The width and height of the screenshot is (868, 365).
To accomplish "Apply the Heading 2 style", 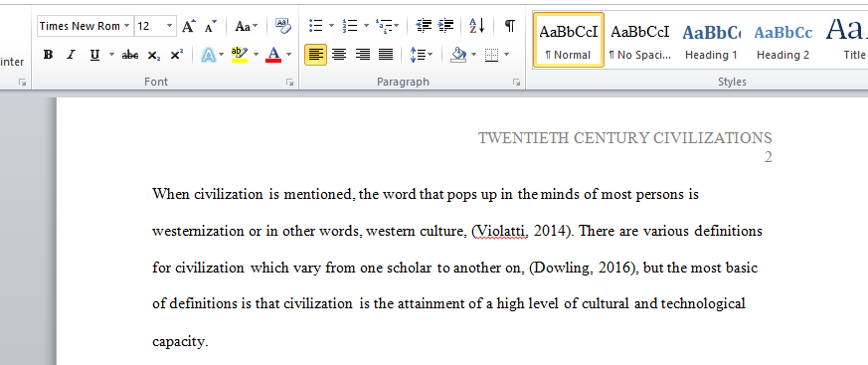I will coord(782,40).
